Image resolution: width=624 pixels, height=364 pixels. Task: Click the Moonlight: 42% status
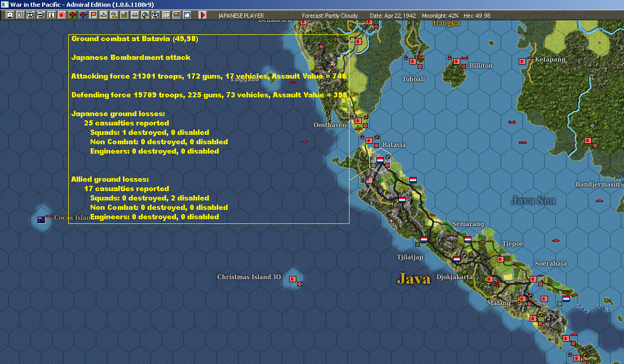tap(440, 16)
